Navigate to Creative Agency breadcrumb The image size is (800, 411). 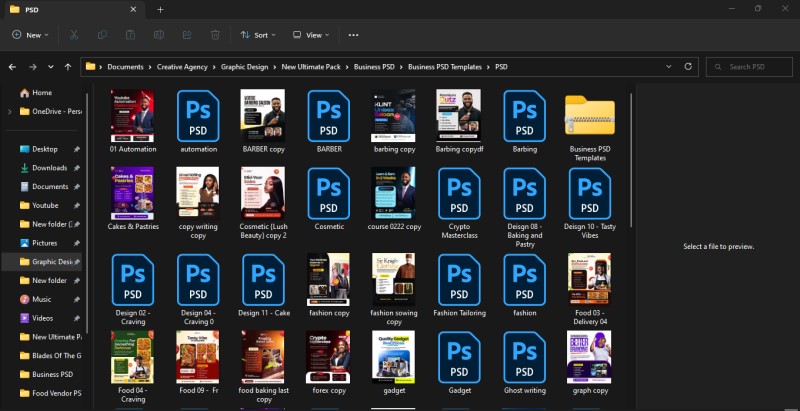[182, 67]
